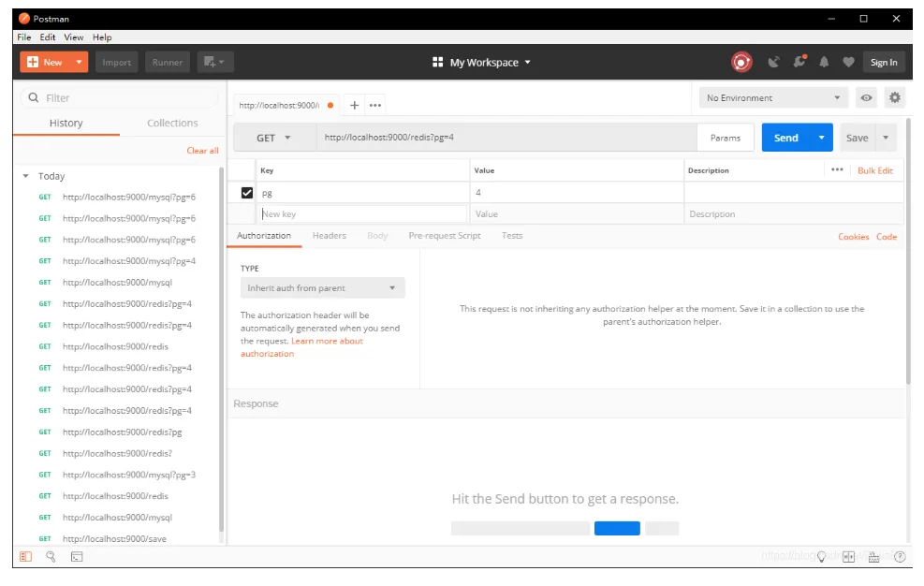This screenshot has width=924, height=586.
Task: Open the Send button dropdown arrow
Action: [821, 138]
